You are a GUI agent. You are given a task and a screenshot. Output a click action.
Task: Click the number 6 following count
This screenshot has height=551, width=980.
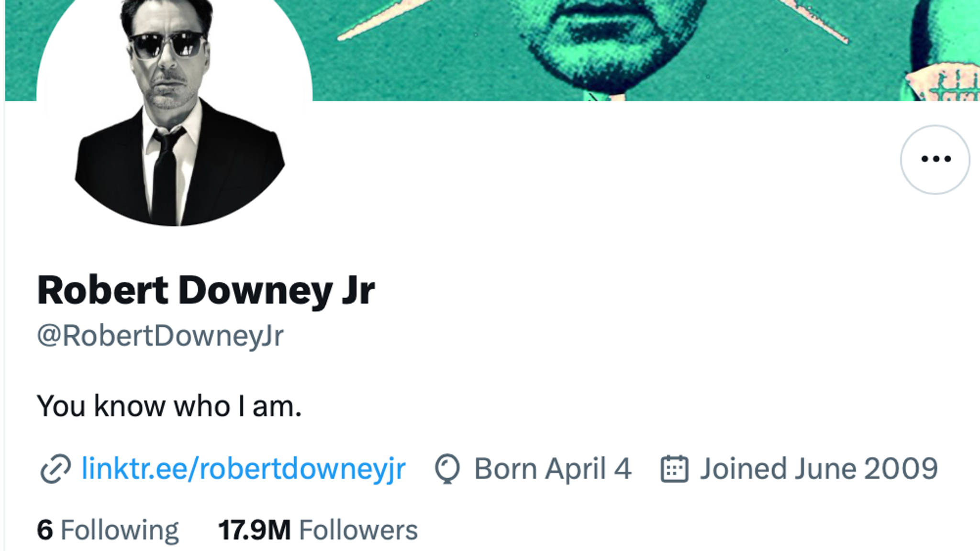45,530
